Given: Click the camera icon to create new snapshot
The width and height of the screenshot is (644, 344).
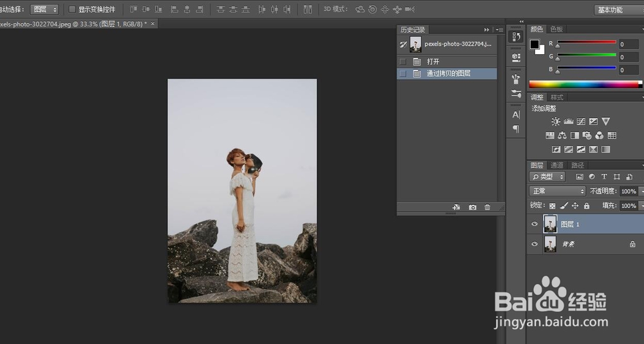Looking at the screenshot, I should click(473, 207).
